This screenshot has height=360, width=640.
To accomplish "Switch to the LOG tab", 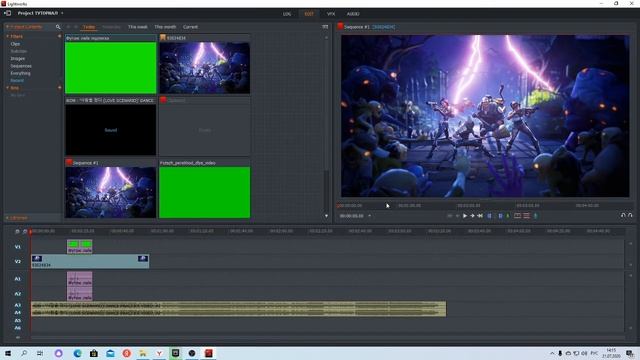I will coord(287,14).
